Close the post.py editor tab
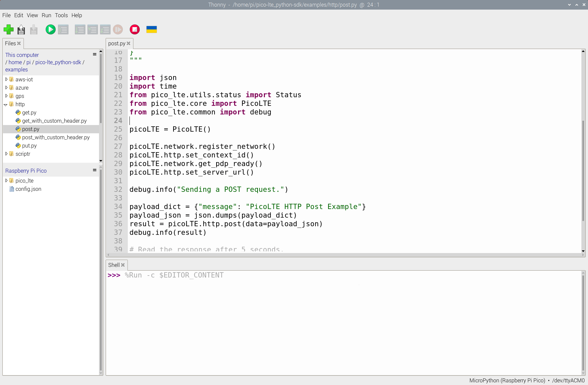588x385 pixels. click(128, 43)
